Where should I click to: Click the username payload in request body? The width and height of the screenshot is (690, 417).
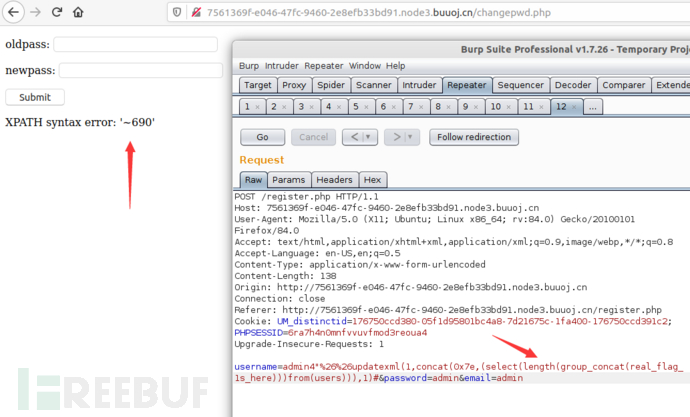(458, 372)
